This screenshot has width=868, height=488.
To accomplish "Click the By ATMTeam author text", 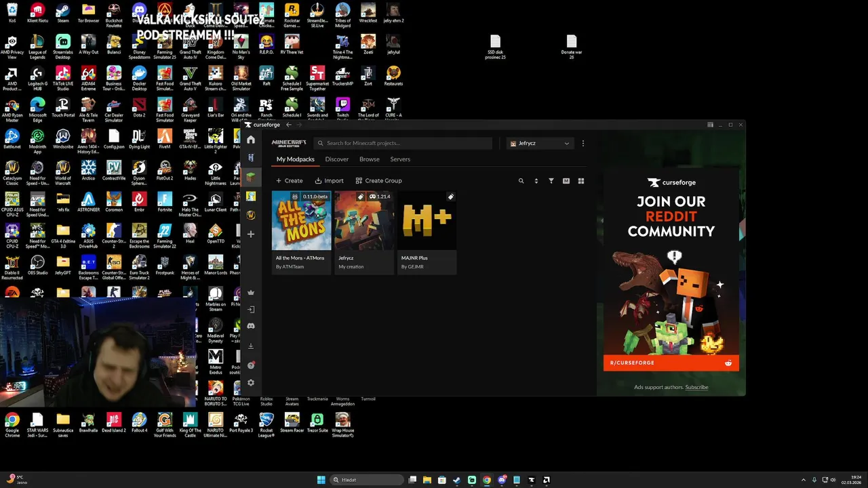I will [290, 267].
